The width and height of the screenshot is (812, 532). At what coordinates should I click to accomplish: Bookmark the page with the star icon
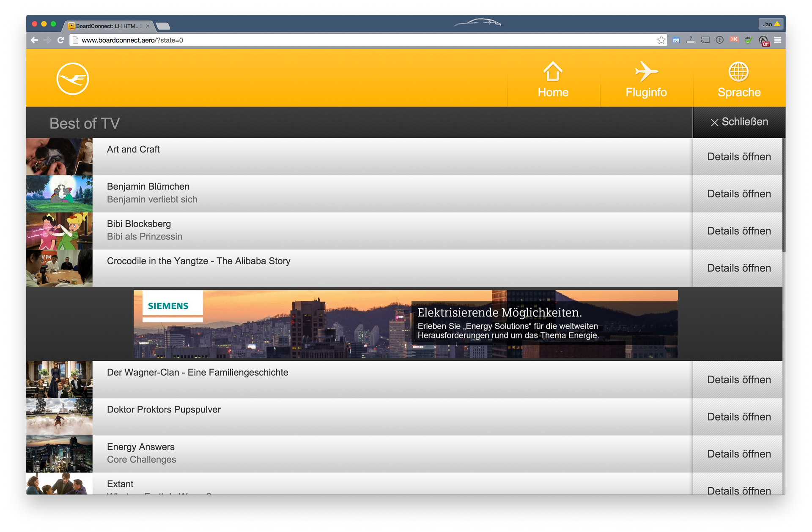(x=661, y=40)
